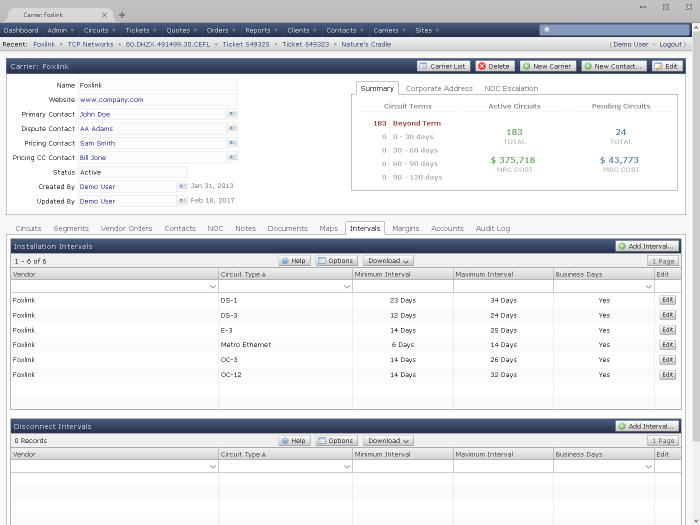Expand Vendor filter in Installation Intervals
The height and width of the screenshot is (525, 700).
(x=212, y=287)
